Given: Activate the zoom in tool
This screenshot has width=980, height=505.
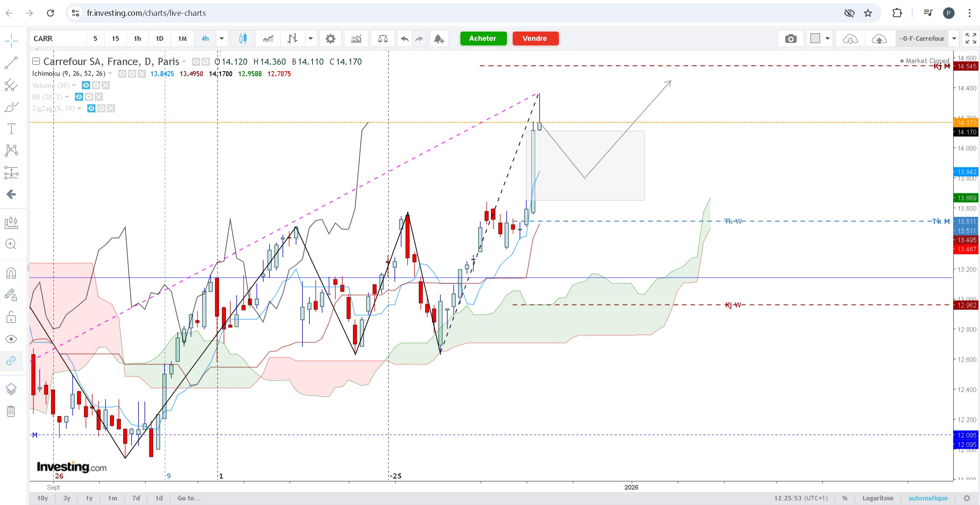Looking at the screenshot, I should [11, 244].
